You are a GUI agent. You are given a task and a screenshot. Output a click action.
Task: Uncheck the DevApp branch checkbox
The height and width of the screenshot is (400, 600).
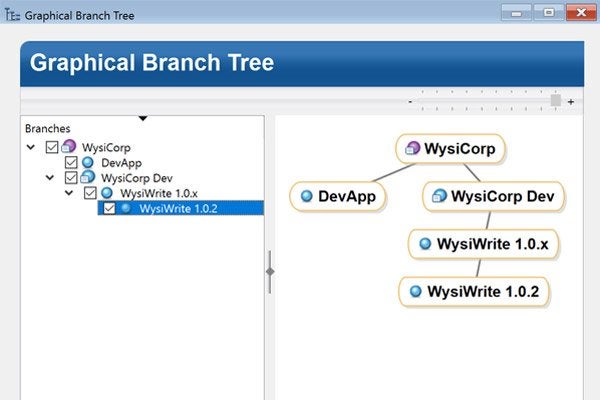(71, 162)
